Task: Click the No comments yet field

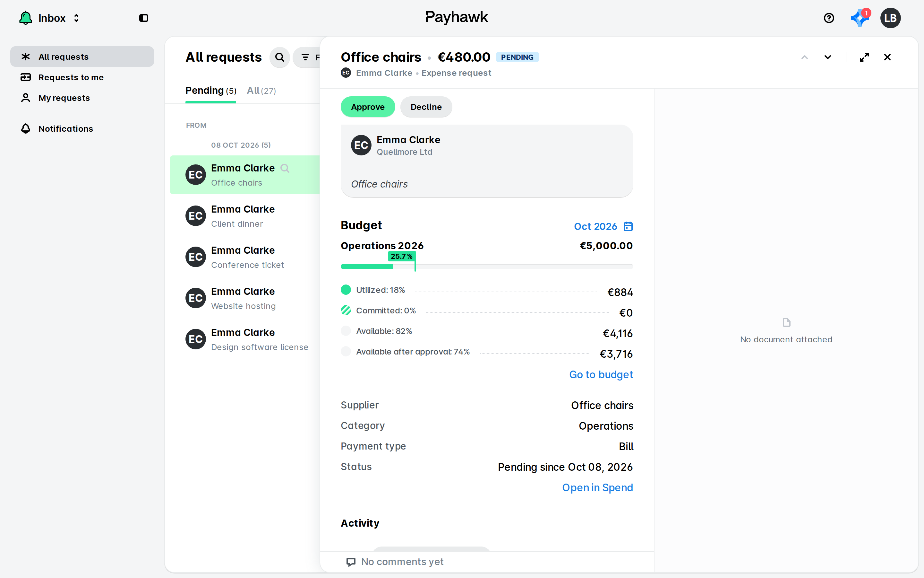Action: coord(487,562)
